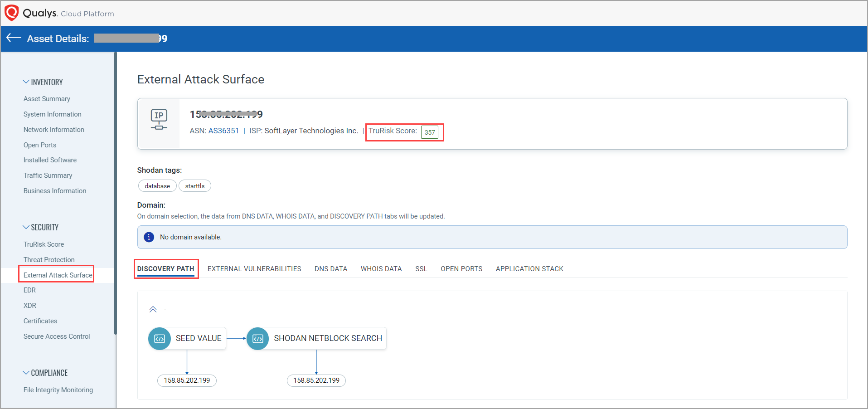Click the TruRisk Score label link
Image resolution: width=868 pixels, height=409 pixels.
(x=393, y=131)
